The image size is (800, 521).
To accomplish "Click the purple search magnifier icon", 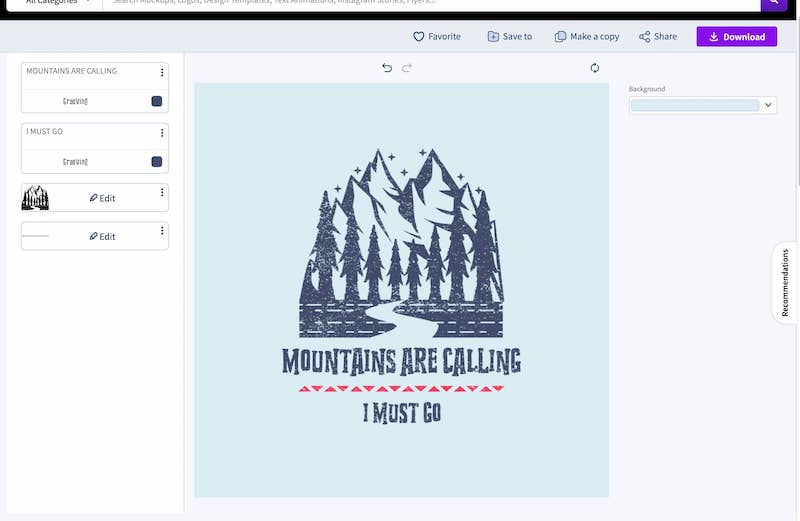I will pos(774,3).
